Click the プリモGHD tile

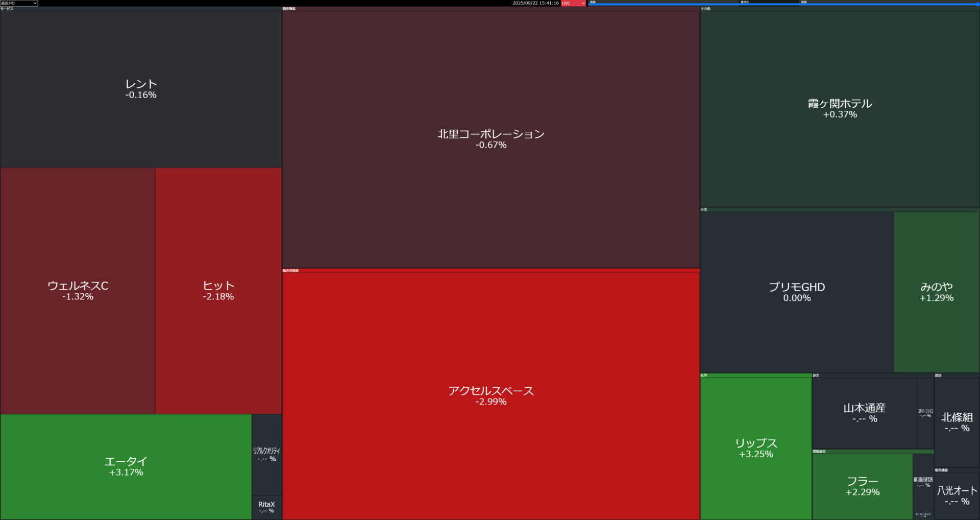pyautogui.click(x=797, y=292)
